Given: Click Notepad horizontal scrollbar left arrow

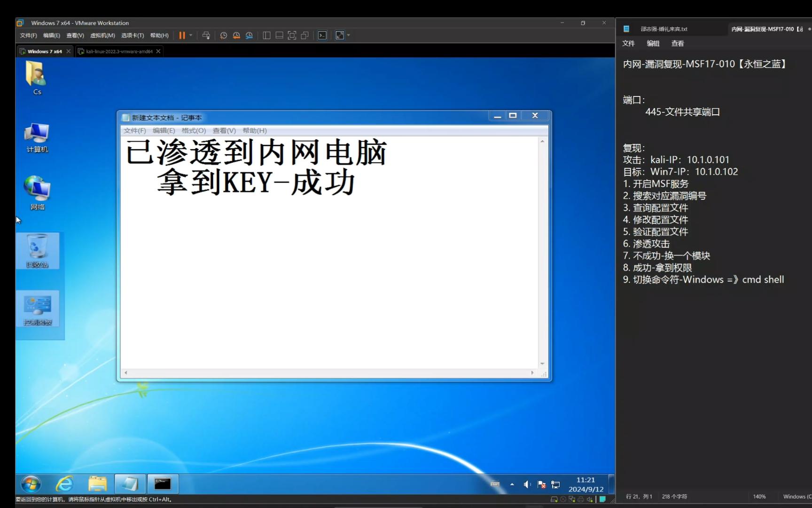Looking at the screenshot, I should click(125, 373).
